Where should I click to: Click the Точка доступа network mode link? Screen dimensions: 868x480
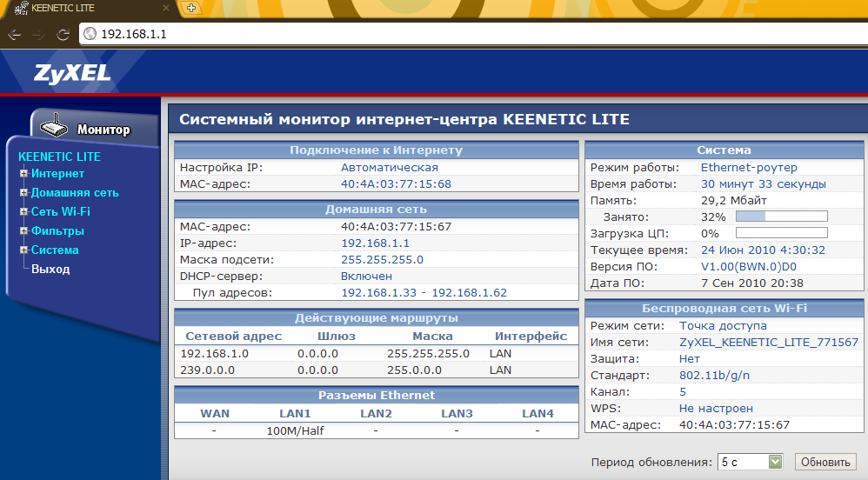tap(723, 325)
